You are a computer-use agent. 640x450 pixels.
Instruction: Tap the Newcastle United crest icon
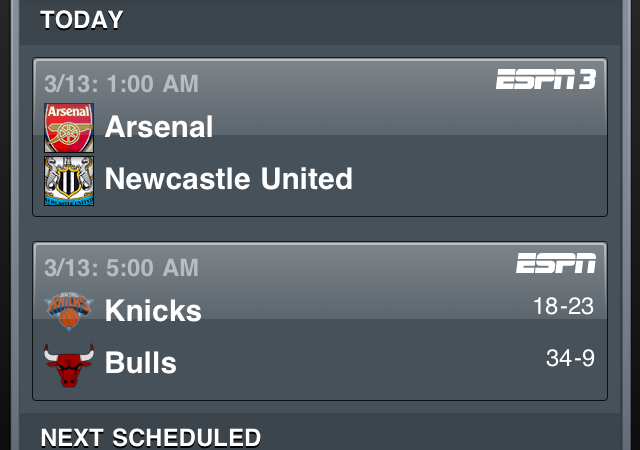(x=69, y=180)
